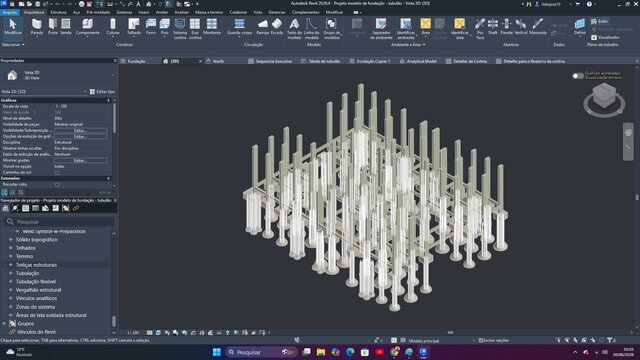Activate the Separador de ambiente tool

coord(381,29)
